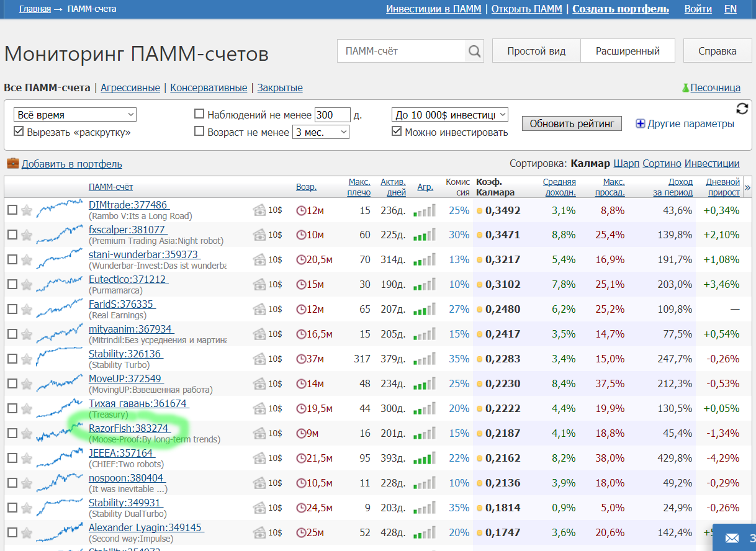Click the briefcase icon beside Add to portfolio

(x=12, y=164)
